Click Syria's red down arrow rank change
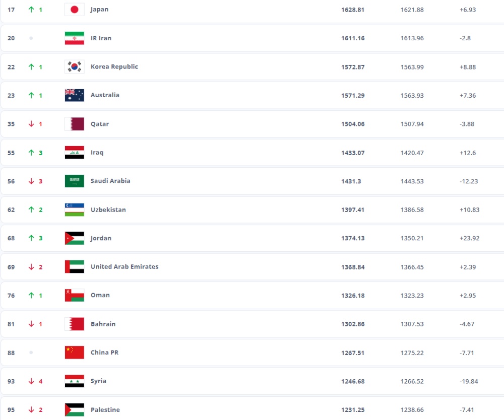Viewport: 504px width, 420px height. click(x=31, y=381)
